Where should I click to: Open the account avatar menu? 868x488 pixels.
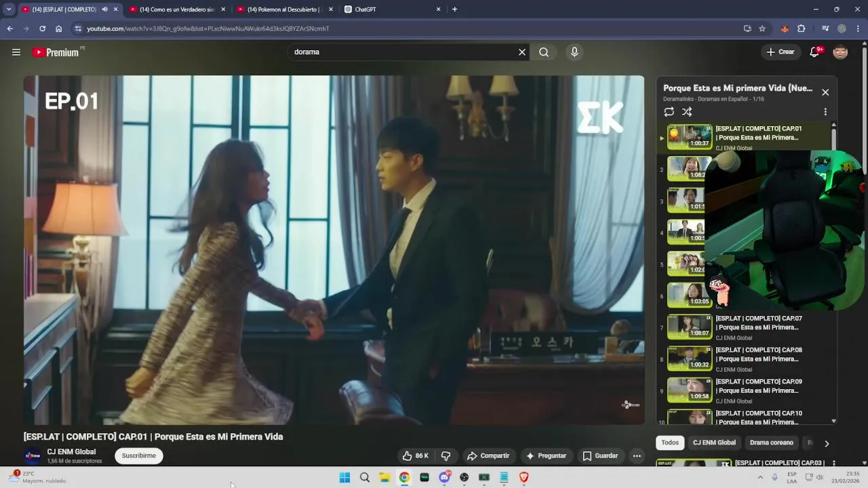(x=840, y=52)
